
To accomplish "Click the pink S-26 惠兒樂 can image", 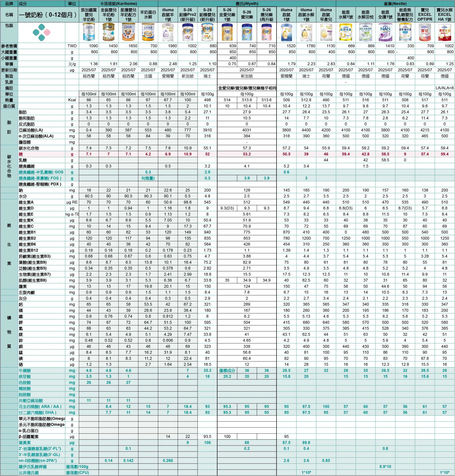I will click(x=267, y=32).
